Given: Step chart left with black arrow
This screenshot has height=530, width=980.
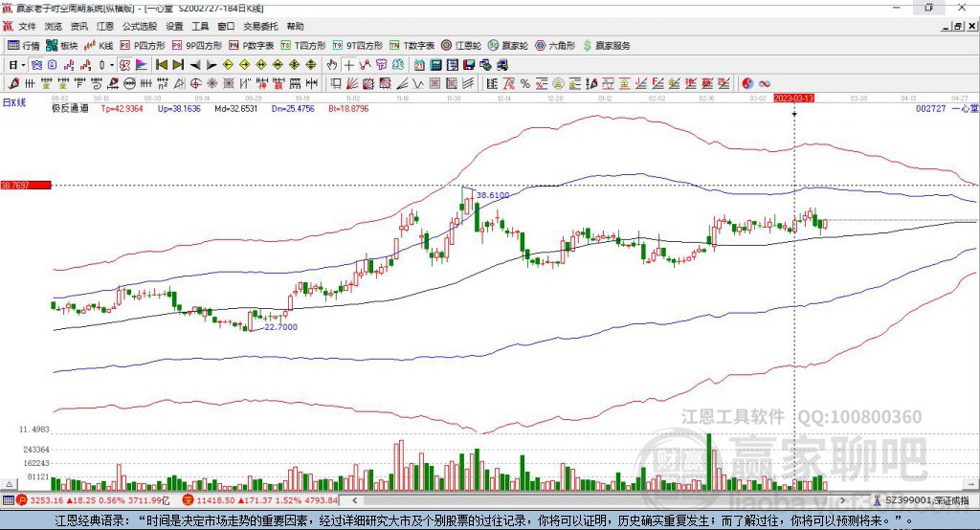Looking at the screenshot, I should [x=195, y=65].
